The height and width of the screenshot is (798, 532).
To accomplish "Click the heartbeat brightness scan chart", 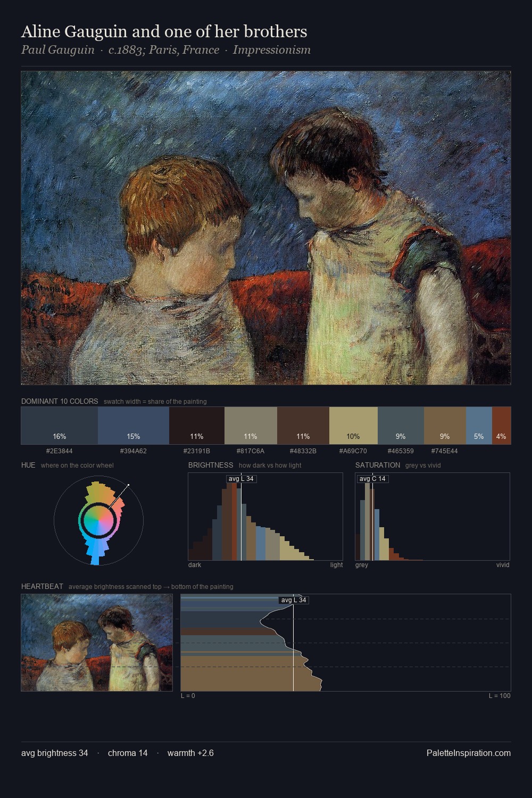I will point(346,643).
